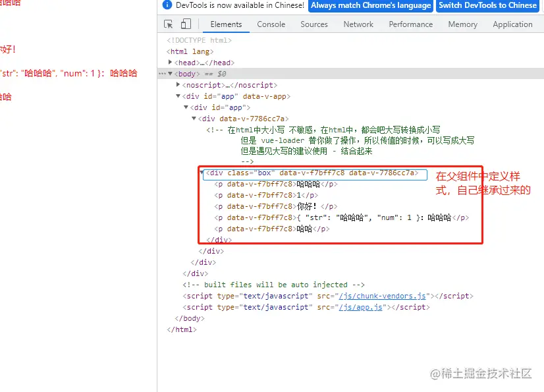This screenshot has height=392, width=544.
Task: Click the blue info icon on the notification bar
Action: click(x=163, y=6)
